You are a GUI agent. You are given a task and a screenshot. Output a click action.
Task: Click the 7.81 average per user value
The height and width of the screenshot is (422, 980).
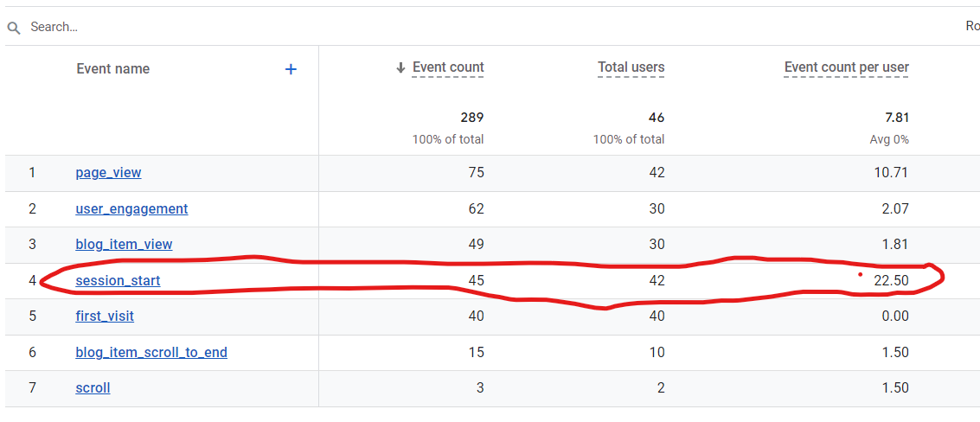click(897, 118)
